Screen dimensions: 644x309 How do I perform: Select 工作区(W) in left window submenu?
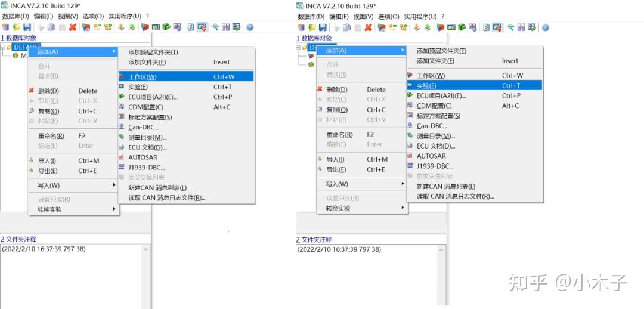pos(186,76)
